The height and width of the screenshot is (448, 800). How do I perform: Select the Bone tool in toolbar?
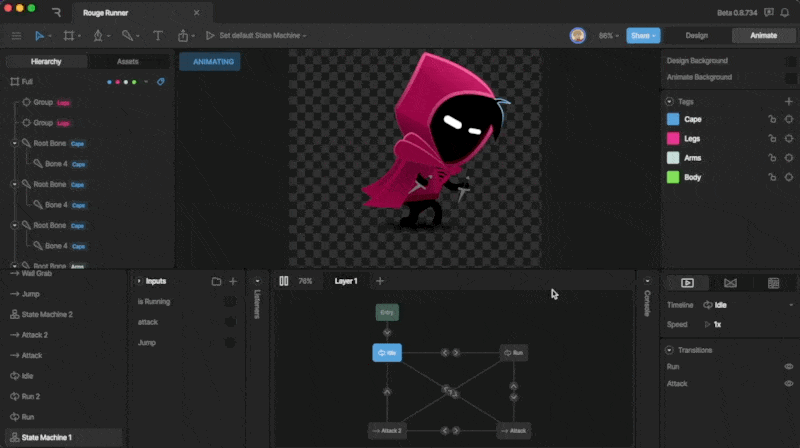click(x=127, y=35)
